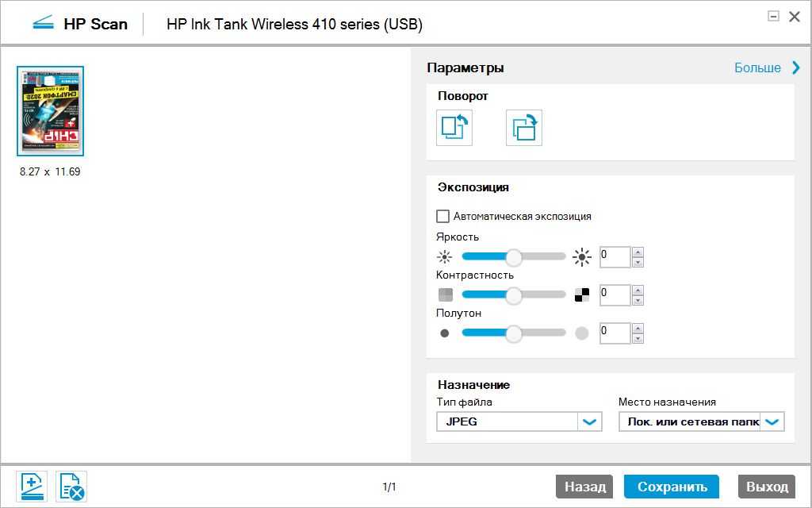Enable the Автоматическая экспозиция checkbox
Image resolution: width=812 pixels, height=508 pixels.
442,216
